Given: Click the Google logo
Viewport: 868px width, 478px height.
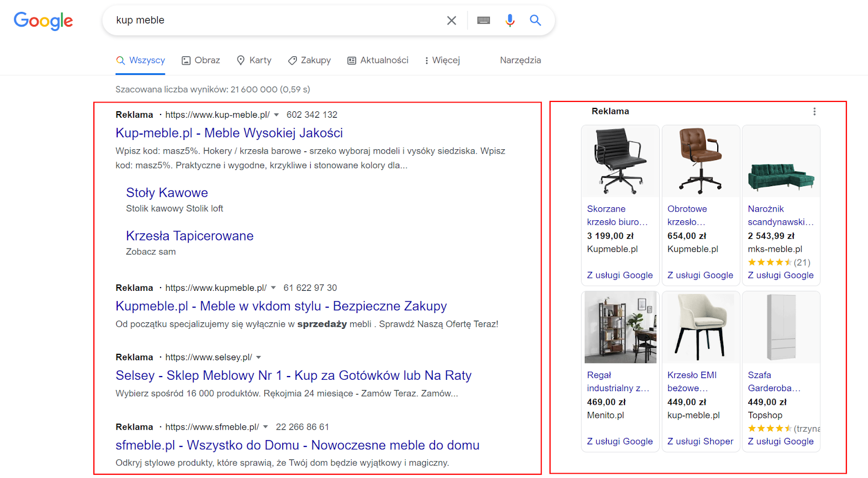Looking at the screenshot, I should [43, 21].
